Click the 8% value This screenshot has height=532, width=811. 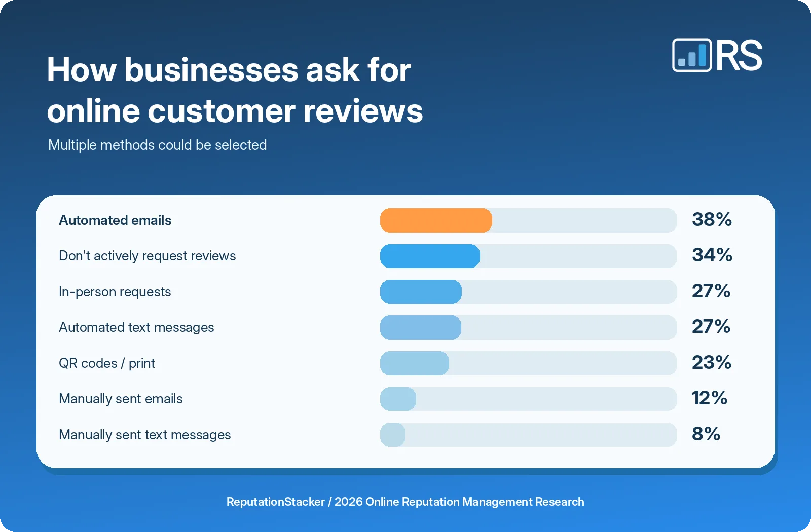coord(706,434)
